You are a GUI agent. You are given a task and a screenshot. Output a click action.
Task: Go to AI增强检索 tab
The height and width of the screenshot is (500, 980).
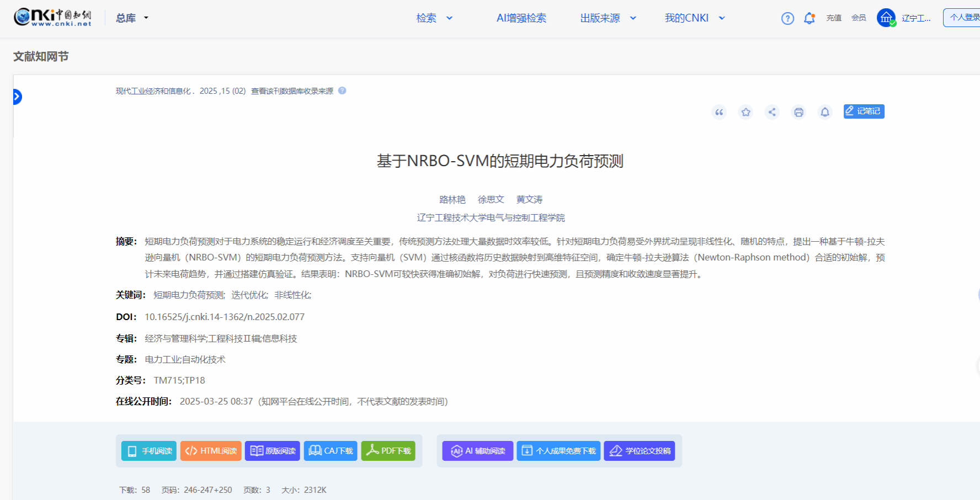click(521, 18)
